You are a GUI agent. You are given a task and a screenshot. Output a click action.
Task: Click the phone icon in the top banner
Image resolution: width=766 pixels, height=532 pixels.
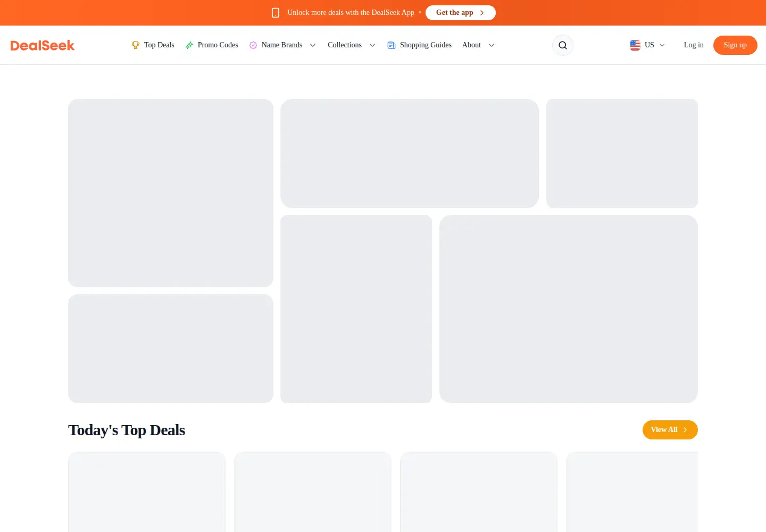(276, 13)
